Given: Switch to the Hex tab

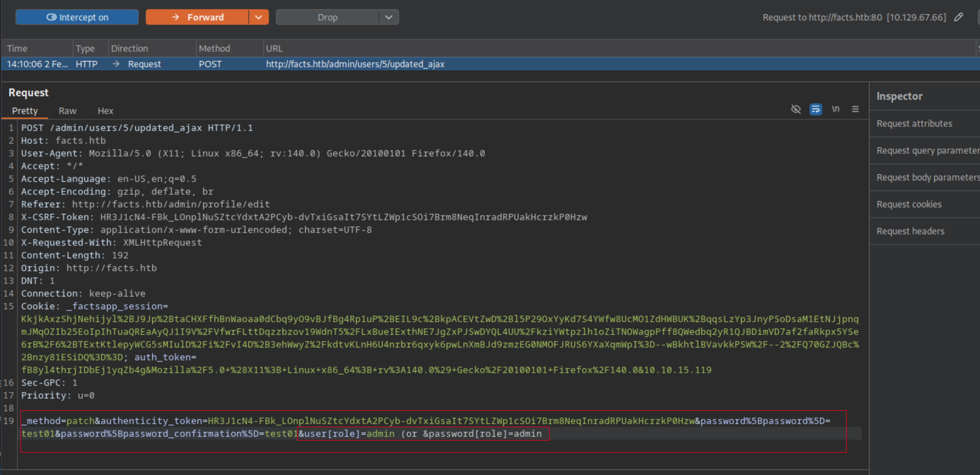Looking at the screenshot, I should [105, 111].
